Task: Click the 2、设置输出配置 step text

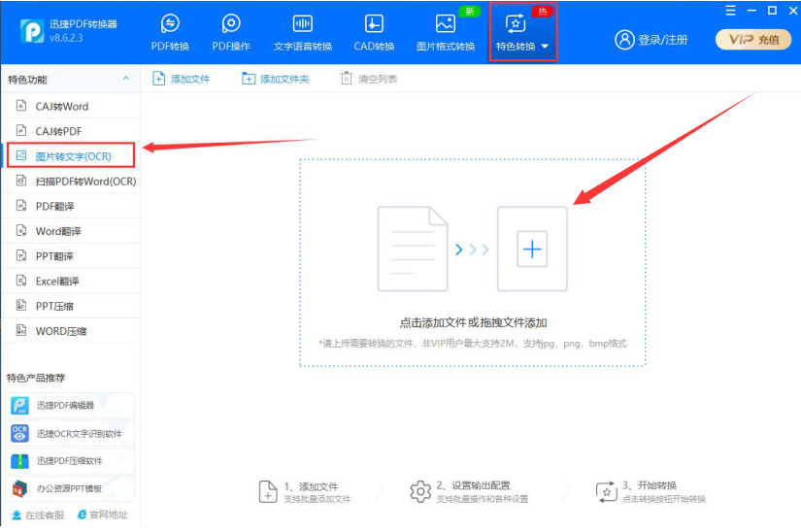Action: point(473,485)
